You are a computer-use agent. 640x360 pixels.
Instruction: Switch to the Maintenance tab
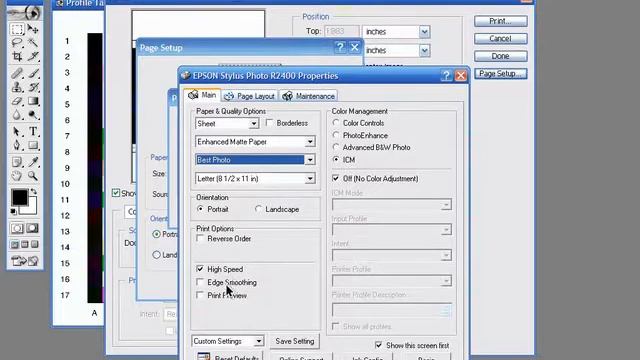309,96
